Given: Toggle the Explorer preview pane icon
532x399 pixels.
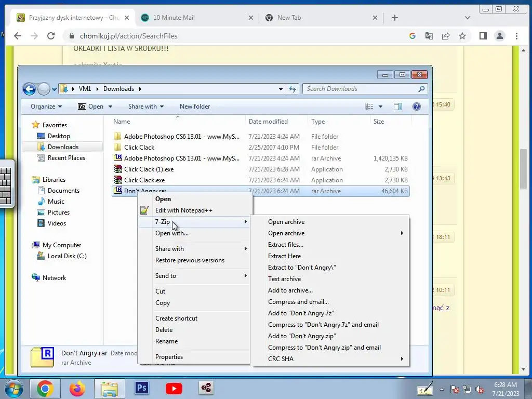Looking at the screenshot, I should (397, 107).
